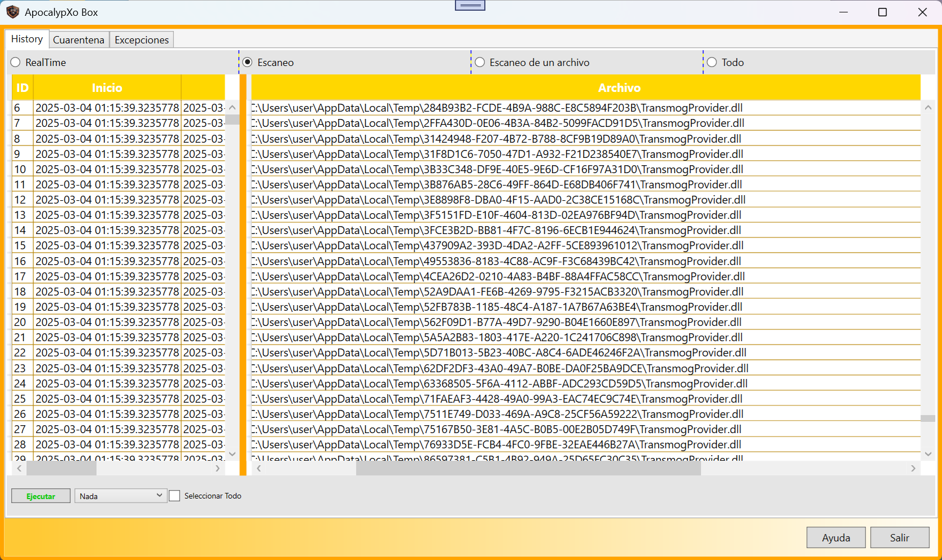Click the left table's scroll up arrow

[x=232, y=108]
